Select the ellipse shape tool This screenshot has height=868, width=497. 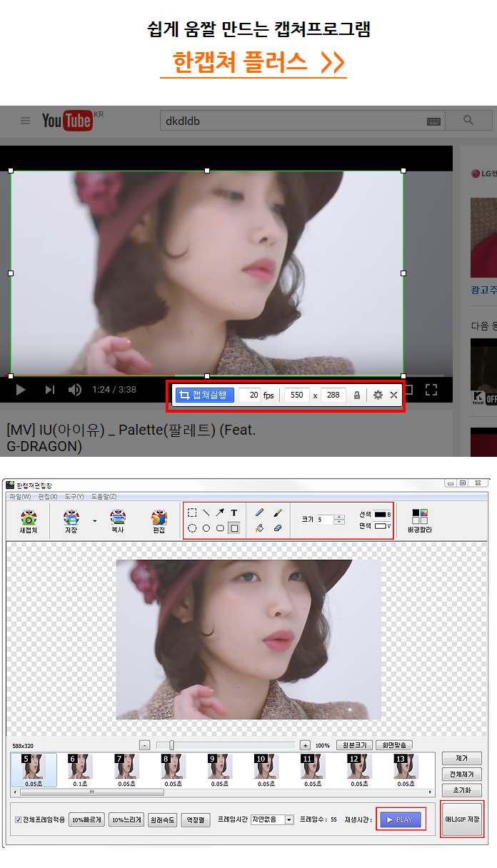coord(192,528)
